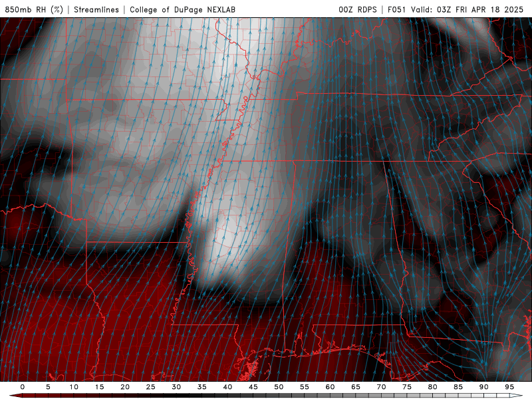This screenshot has width=532, height=399.
Task: Click the 20 value on the color scale
Action: point(125,387)
